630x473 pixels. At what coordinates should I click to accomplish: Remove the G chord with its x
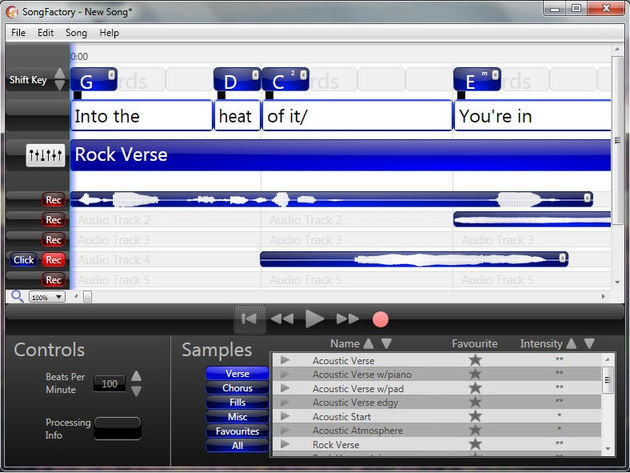tap(111, 74)
